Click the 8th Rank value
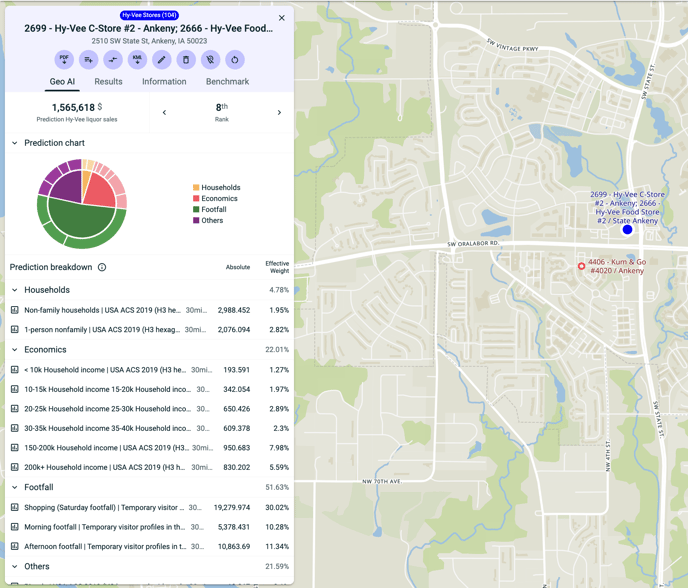The image size is (688, 588). (222, 108)
